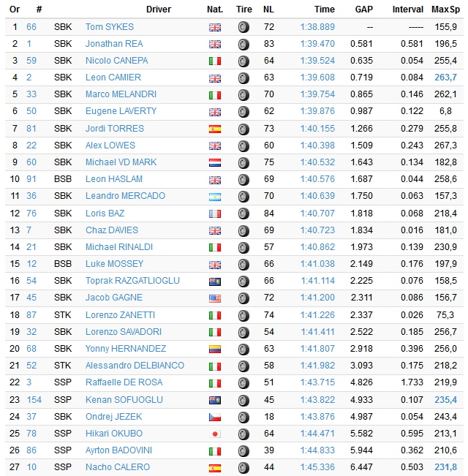Click bike number 154 link

[34, 400]
